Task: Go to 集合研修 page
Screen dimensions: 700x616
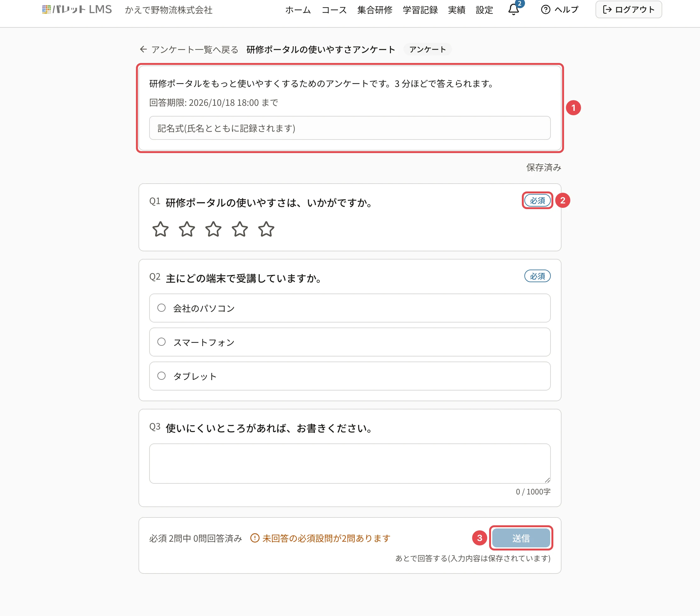Action: tap(375, 10)
